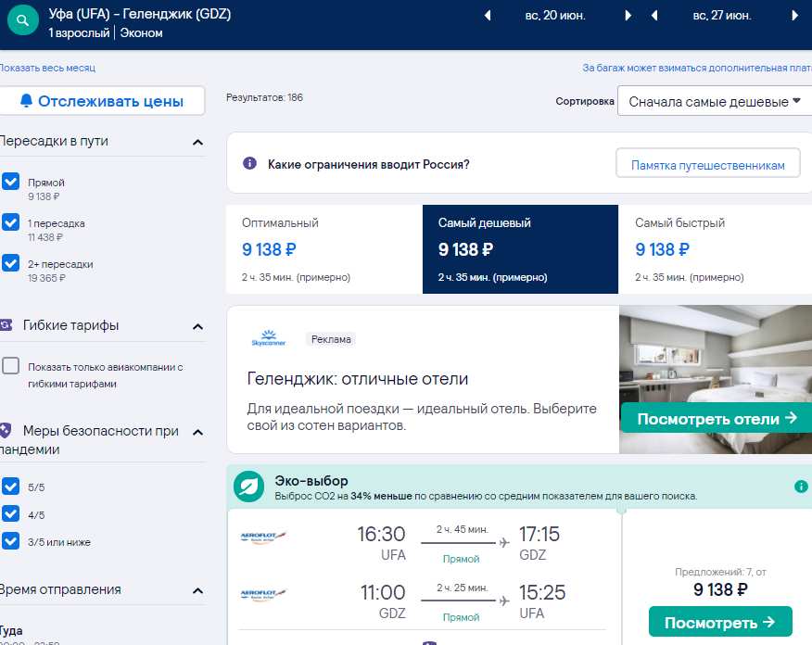
Task: Click the 17:15 GDZ arrival time
Action: [x=539, y=534]
